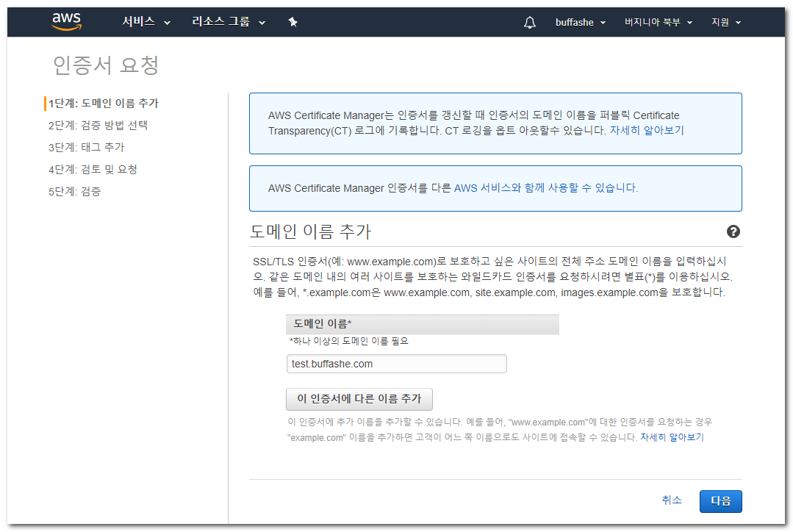Select step 1단계: 도메인 이름 추가

(x=104, y=103)
